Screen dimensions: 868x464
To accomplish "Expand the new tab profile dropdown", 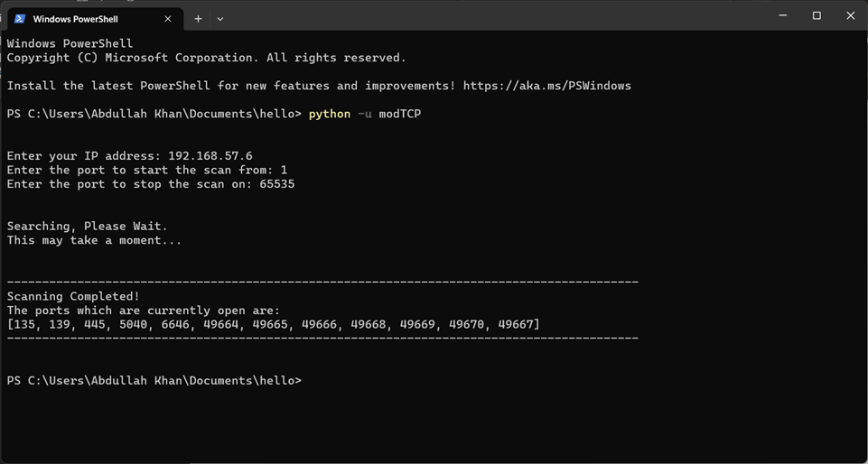I will point(219,19).
